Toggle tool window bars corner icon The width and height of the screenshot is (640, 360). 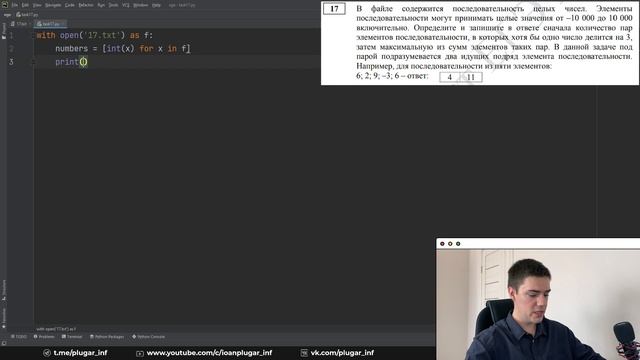pos(4,344)
